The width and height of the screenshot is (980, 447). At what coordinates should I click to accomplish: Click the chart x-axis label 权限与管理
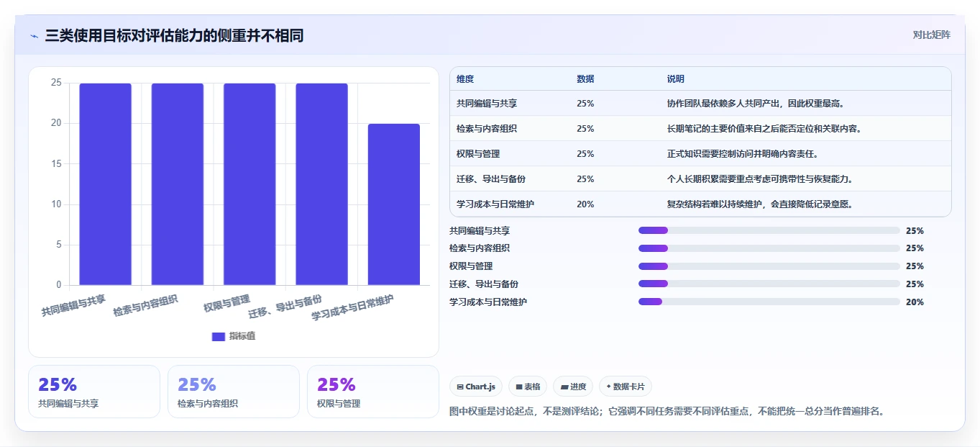point(226,303)
